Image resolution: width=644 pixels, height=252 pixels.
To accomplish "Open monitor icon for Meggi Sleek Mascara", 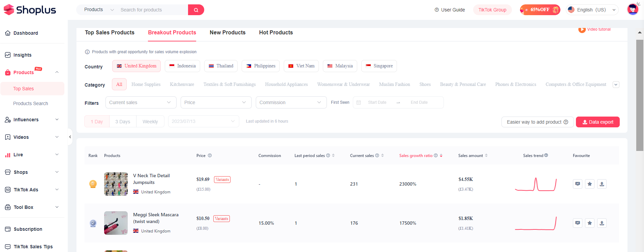I will (x=578, y=223).
